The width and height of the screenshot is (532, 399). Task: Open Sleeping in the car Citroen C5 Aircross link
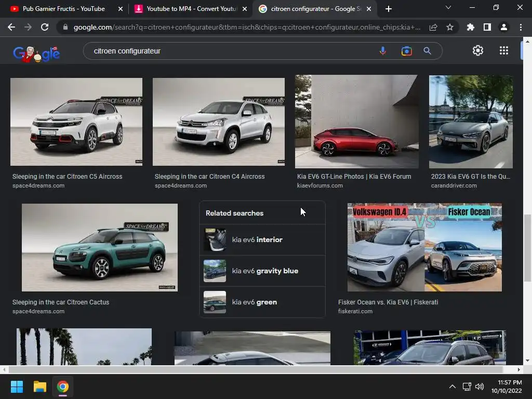[x=67, y=177]
